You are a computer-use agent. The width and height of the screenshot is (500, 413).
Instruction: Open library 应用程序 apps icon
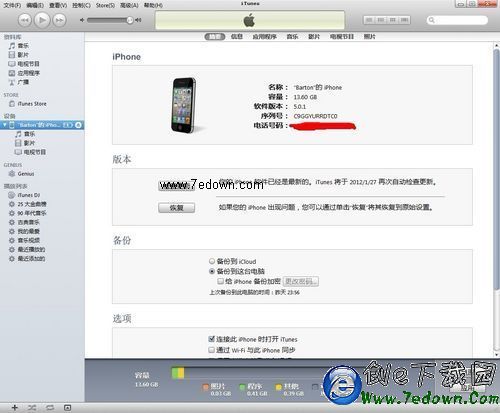[12, 73]
